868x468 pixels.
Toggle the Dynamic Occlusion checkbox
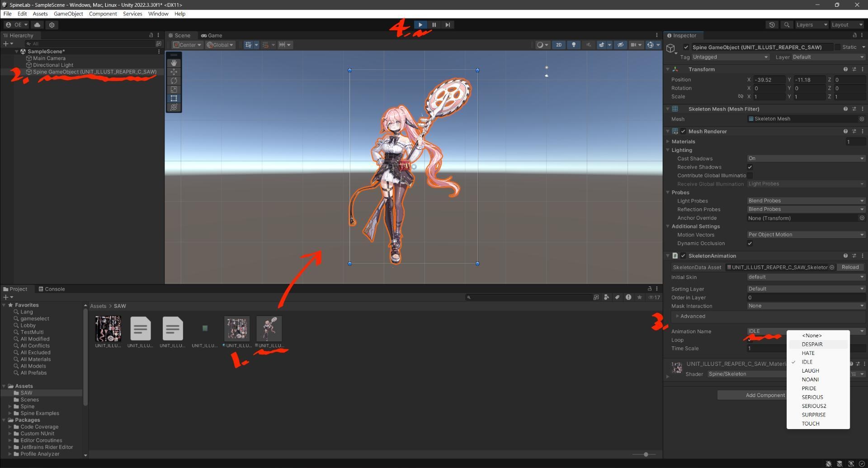point(750,243)
